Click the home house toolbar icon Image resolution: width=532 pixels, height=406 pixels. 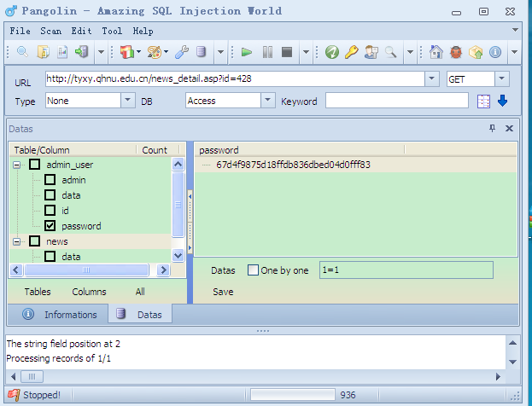[x=436, y=52]
